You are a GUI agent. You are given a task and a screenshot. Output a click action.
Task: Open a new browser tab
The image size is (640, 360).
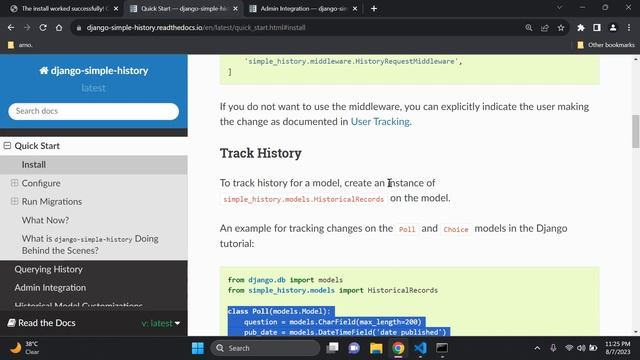(374, 9)
